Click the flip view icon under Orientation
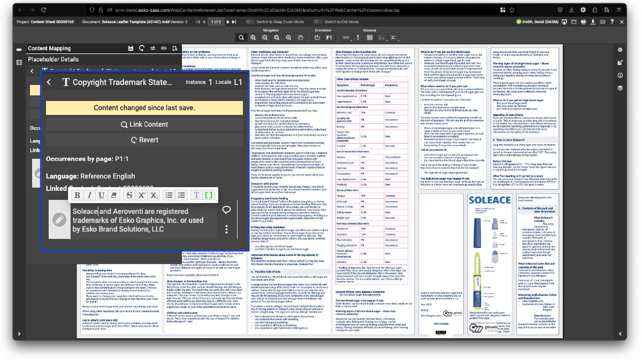The image size is (642, 364). pos(328,37)
